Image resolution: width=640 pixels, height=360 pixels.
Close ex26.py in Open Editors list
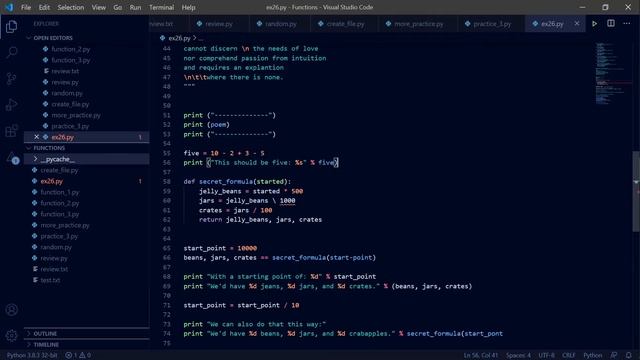[x=36, y=137]
